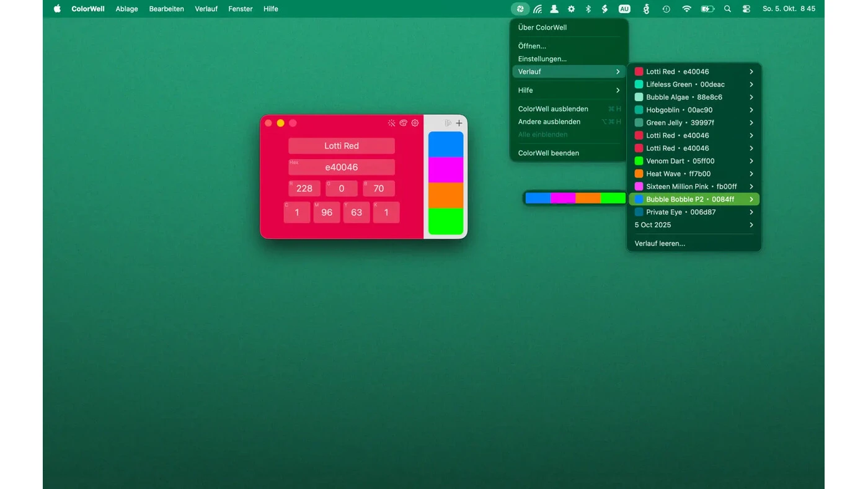The width and height of the screenshot is (868, 489).
Task: Click the R field showing 228
Action: point(304,189)
